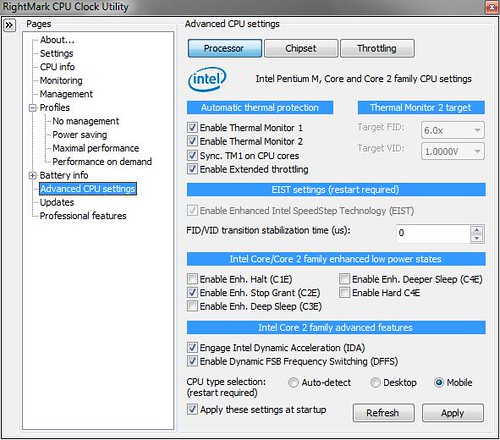Uncheck Sync. TM1 on CPU cores
This screenshot has height=440, width=500.
pyautogui.click(x=192, y=155)
